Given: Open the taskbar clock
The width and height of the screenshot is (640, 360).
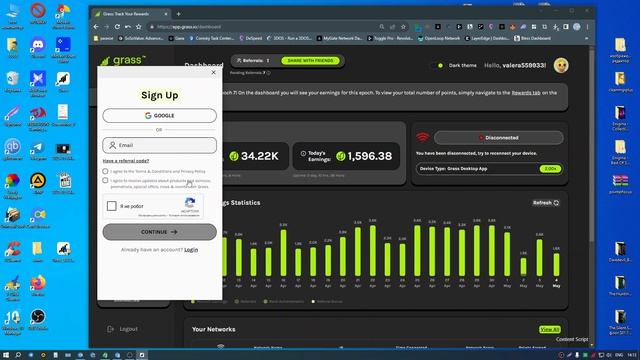Looking at the screenshot, I should point(631,355).
